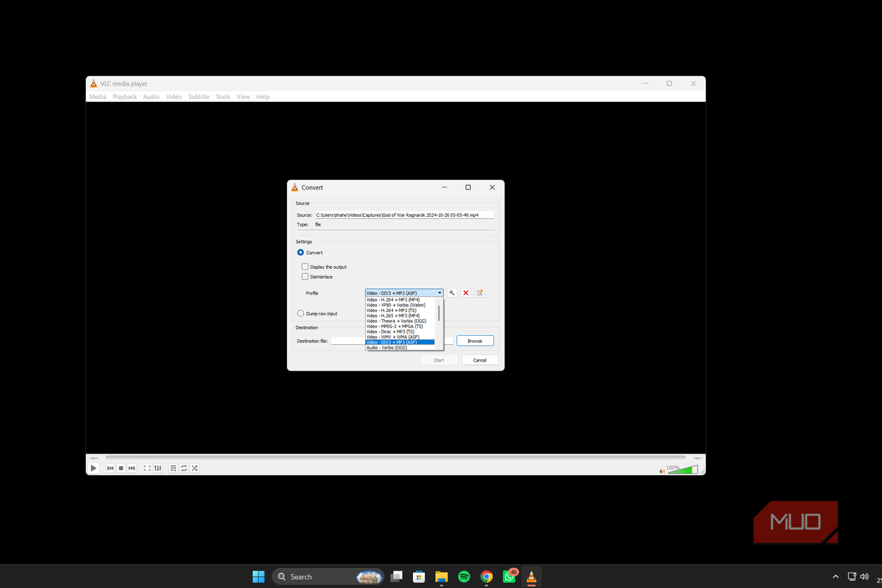This screenshot has width=882, height=588.
Task: Toggle fullscreen video mode icon
Action: tap(147, 468)
